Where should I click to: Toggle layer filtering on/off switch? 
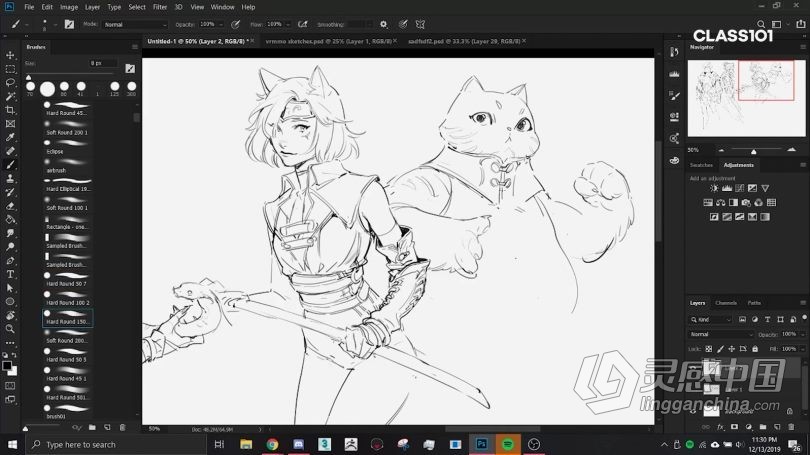click(x=804, y=319)
